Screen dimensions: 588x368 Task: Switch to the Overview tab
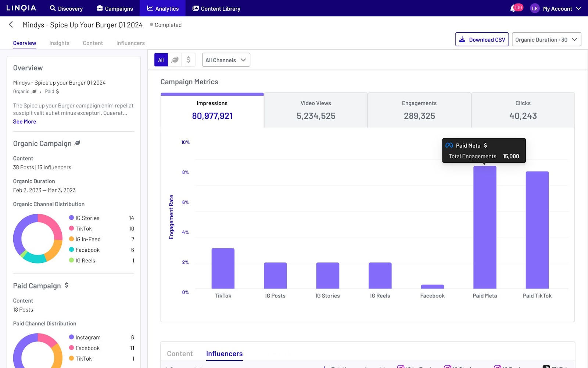coord(25,43)
